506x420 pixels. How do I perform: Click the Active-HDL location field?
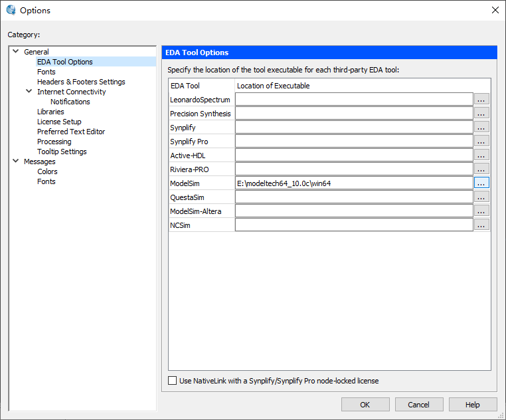pyautogui.click(x=354, y=155)
